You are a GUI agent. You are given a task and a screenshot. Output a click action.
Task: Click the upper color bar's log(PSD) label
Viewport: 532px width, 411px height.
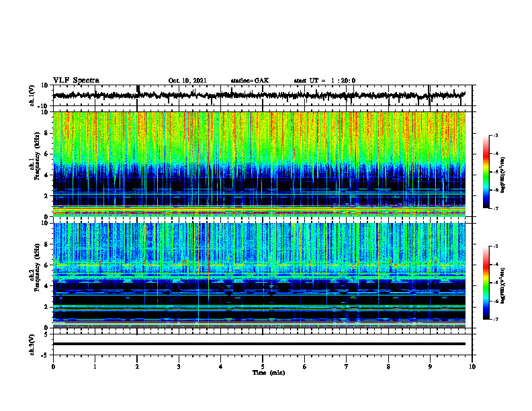pyautogui.click(x=503, y=175)
